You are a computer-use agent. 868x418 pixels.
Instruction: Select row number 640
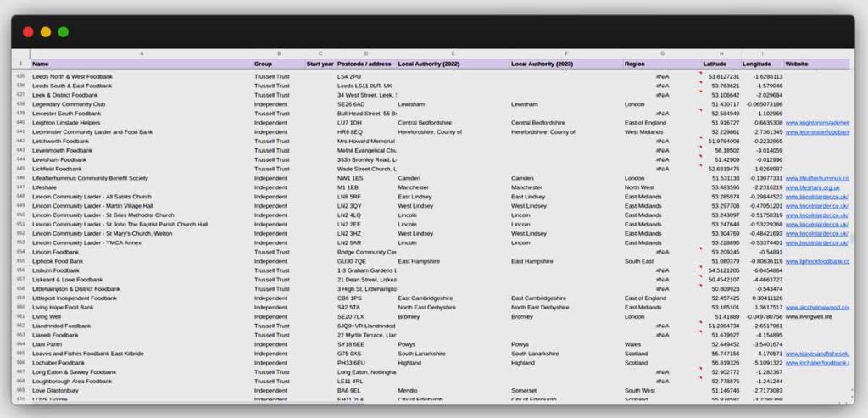tap(21, 123)
